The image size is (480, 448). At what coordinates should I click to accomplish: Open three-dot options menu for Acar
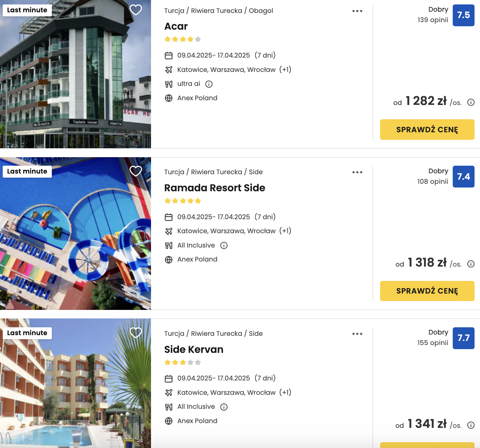(x=357, y=11)
